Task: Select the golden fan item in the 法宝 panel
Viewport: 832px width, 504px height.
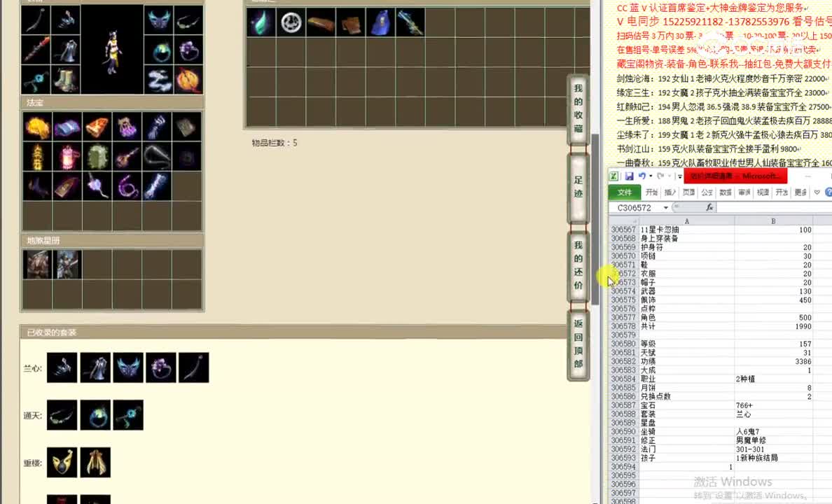Action: point(38,127)
